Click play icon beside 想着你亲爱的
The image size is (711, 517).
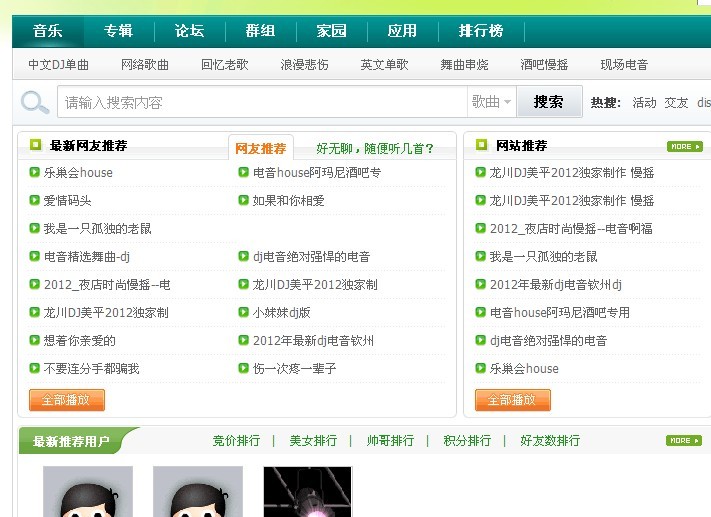point(34,341)
